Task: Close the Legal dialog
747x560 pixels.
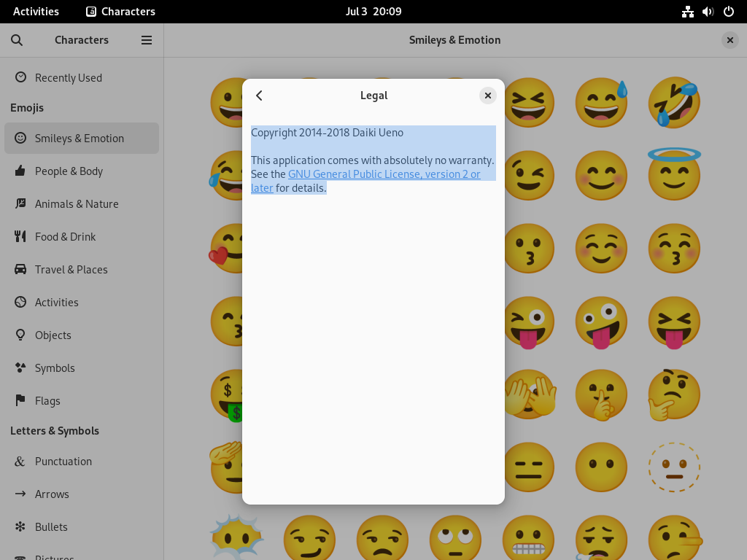Action: [488, 96]
